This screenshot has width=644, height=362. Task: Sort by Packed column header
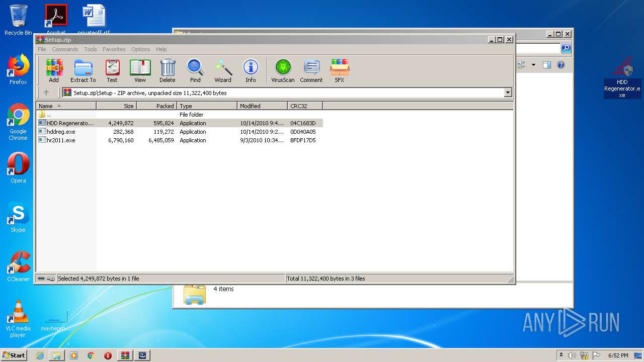point(156,106)
